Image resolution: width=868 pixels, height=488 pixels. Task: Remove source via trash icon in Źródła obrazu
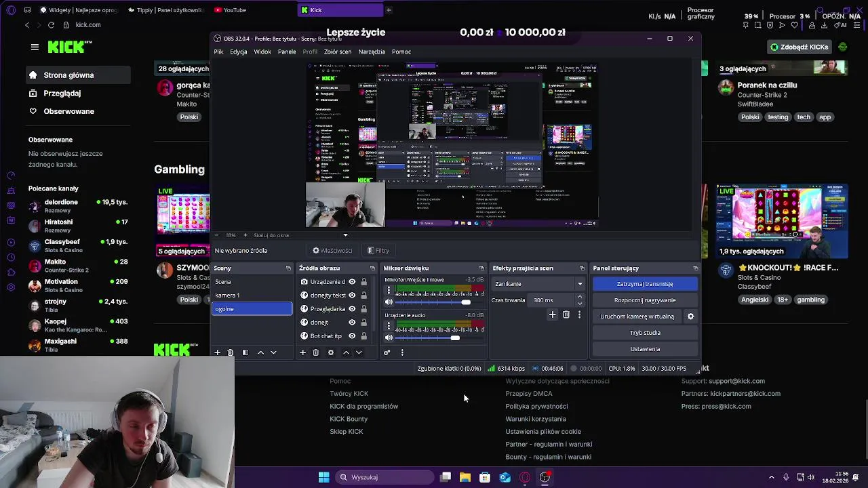click(x=316, y=352)
